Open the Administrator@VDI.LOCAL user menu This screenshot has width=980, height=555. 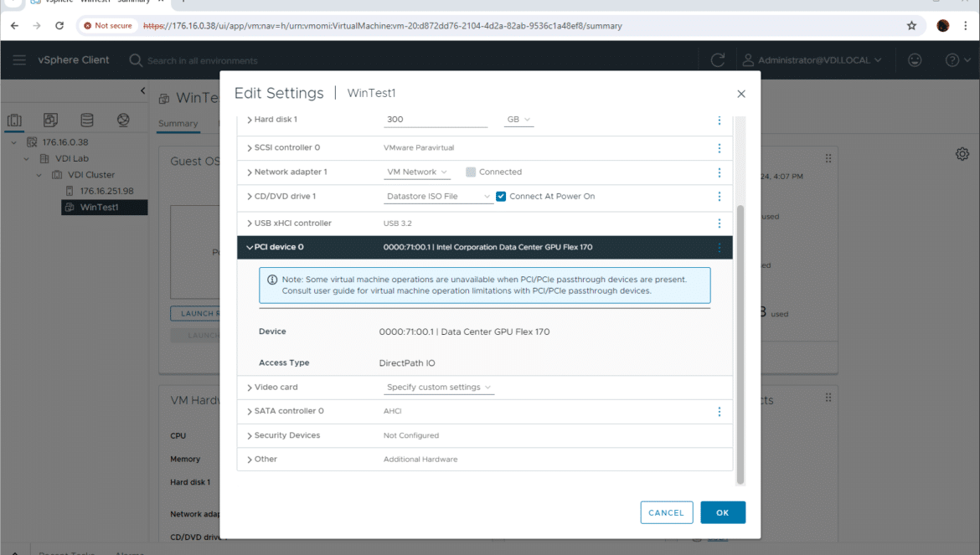[x=812, y=60]
